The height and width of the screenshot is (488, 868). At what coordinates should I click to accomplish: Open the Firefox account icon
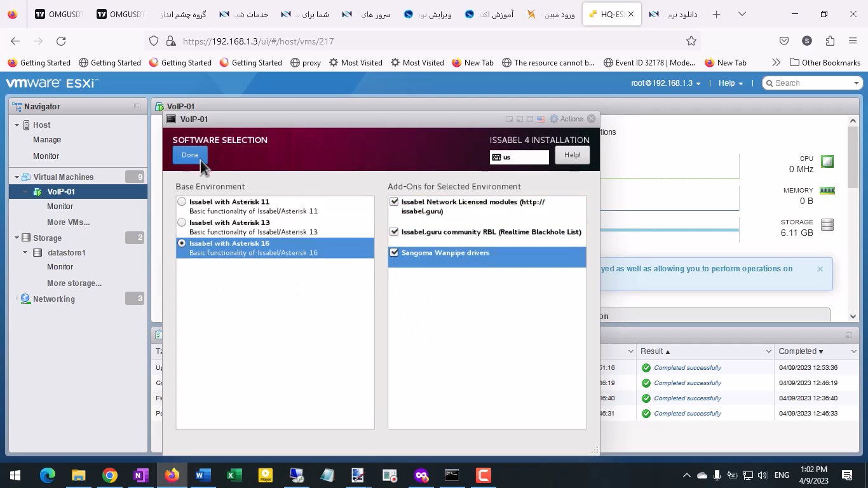tap(807, 41)
